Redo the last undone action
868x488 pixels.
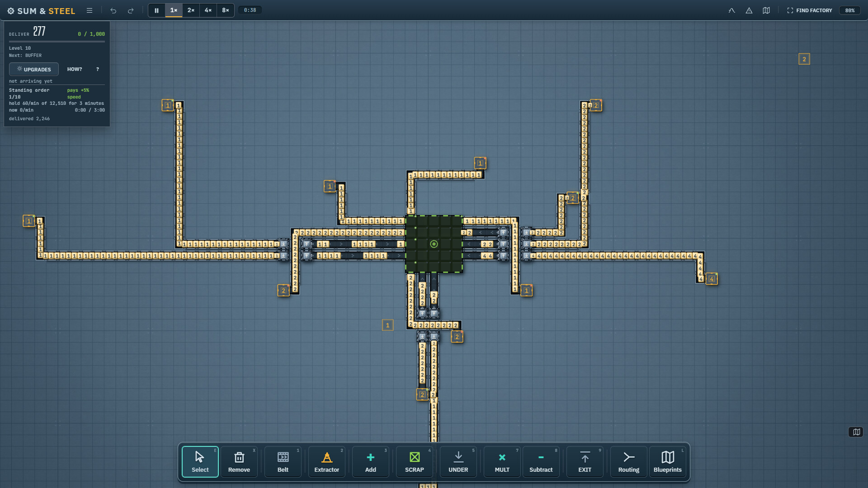(x=131, y=10)
